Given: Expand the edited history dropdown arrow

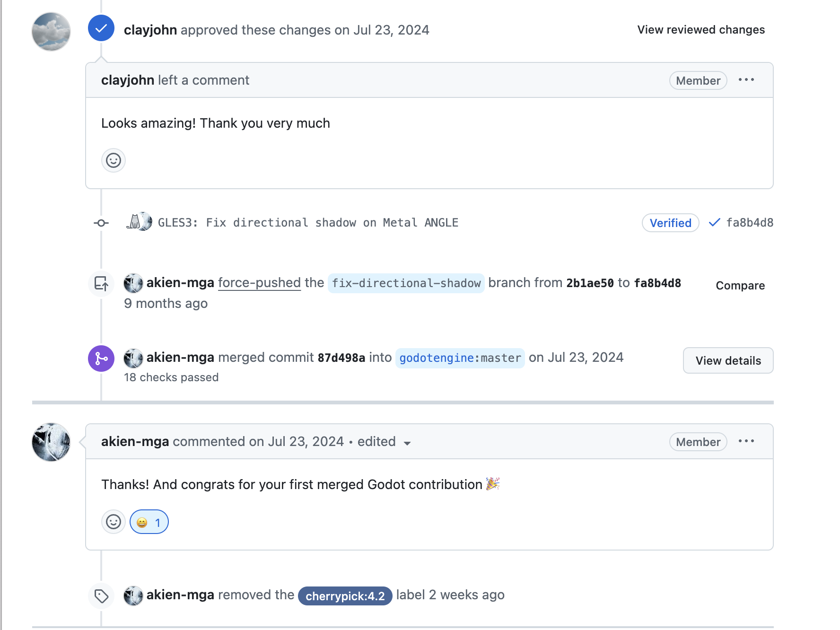Looking at the screenshot, I should pyautogui.click(x=407, y=443).
